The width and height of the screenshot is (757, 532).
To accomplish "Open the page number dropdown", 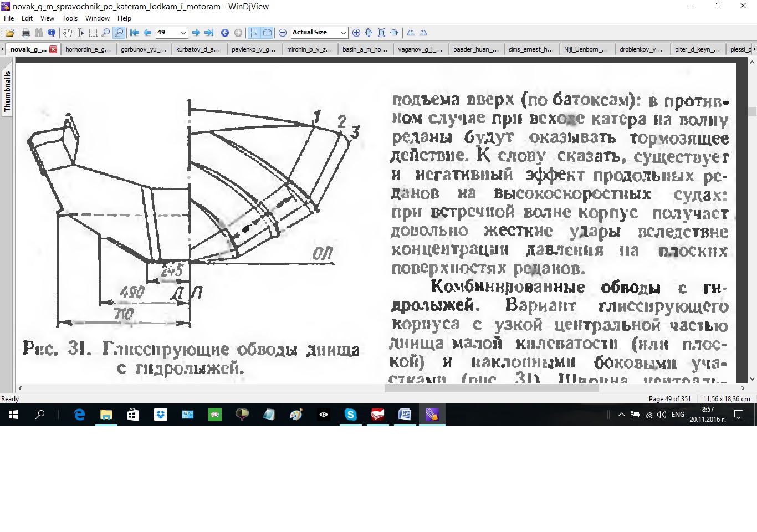I will pyautogui.click(x=183, y=33).
